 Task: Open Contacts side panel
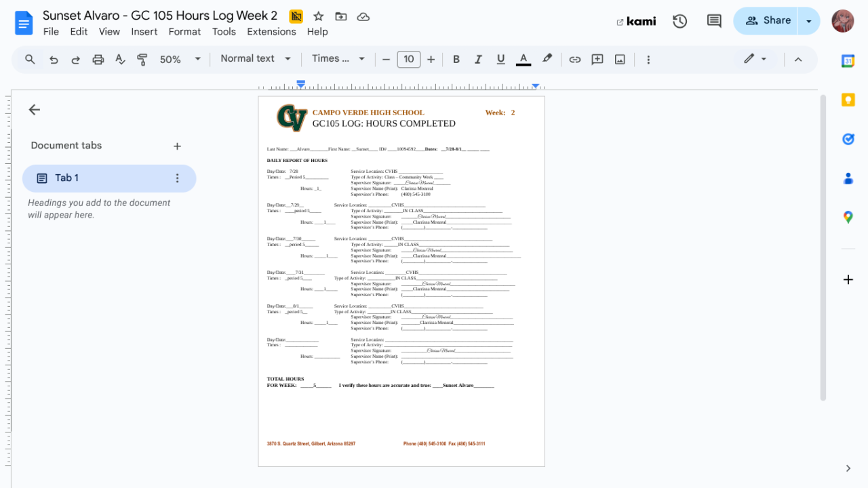click(848, 178)
